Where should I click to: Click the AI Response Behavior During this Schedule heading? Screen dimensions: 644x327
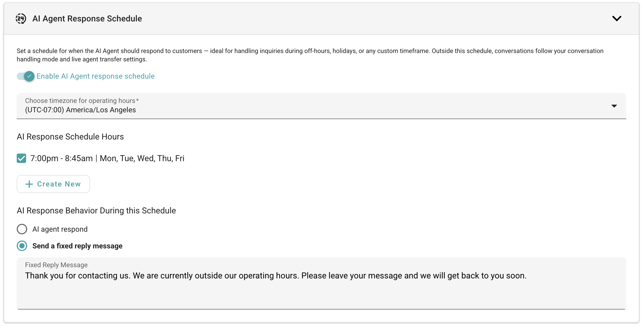click(96, 211)
